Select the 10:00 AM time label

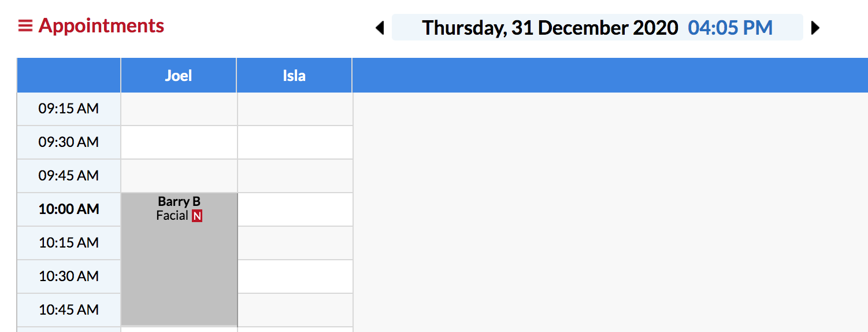69,209
